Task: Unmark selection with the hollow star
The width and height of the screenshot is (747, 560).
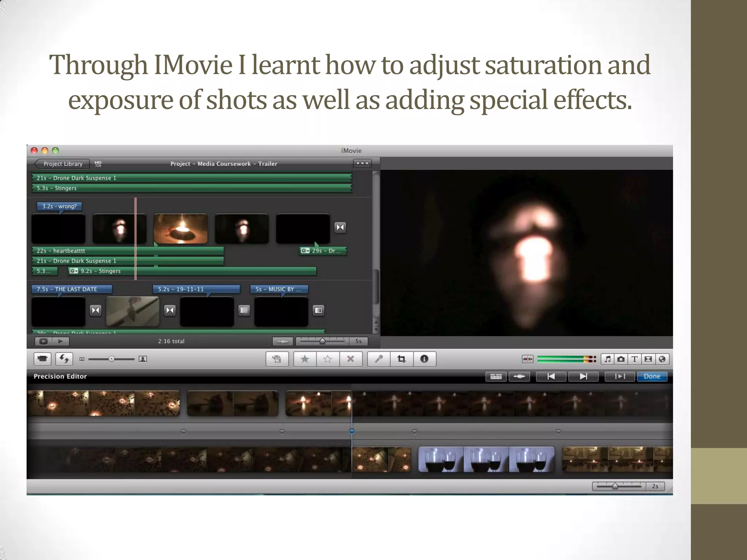Action: tap(328, 359)
